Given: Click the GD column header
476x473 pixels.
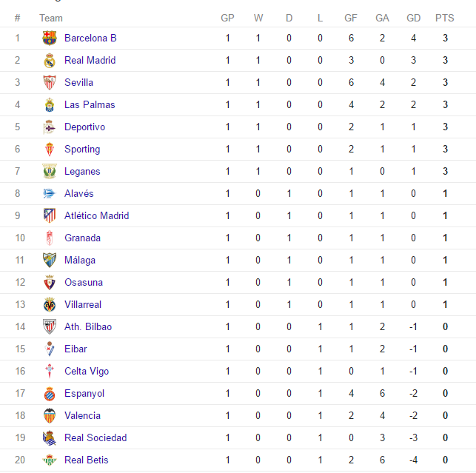Looking at the screenshot, I should click(x=414, y=18).
